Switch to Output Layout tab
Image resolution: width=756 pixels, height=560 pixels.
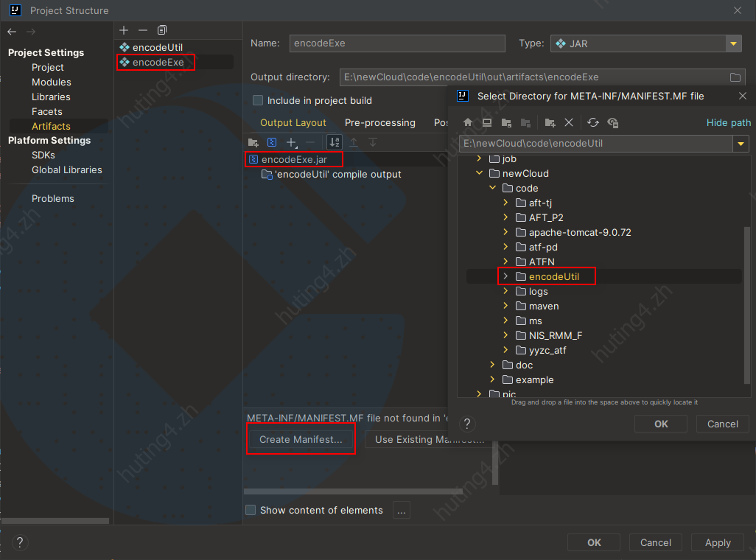pos(293,122)
